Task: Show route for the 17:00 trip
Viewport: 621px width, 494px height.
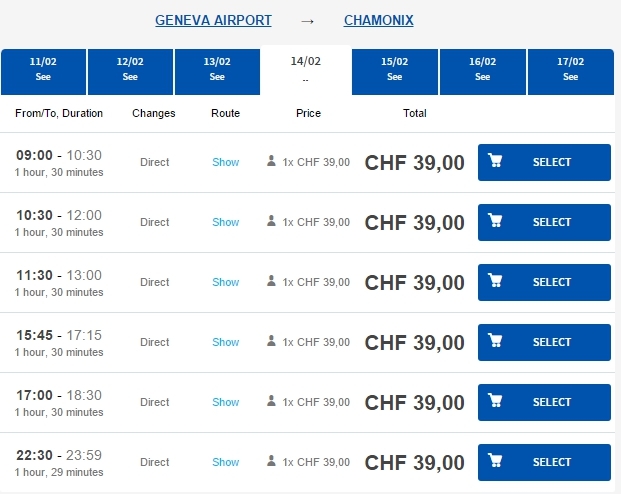Action: point(226,402)
